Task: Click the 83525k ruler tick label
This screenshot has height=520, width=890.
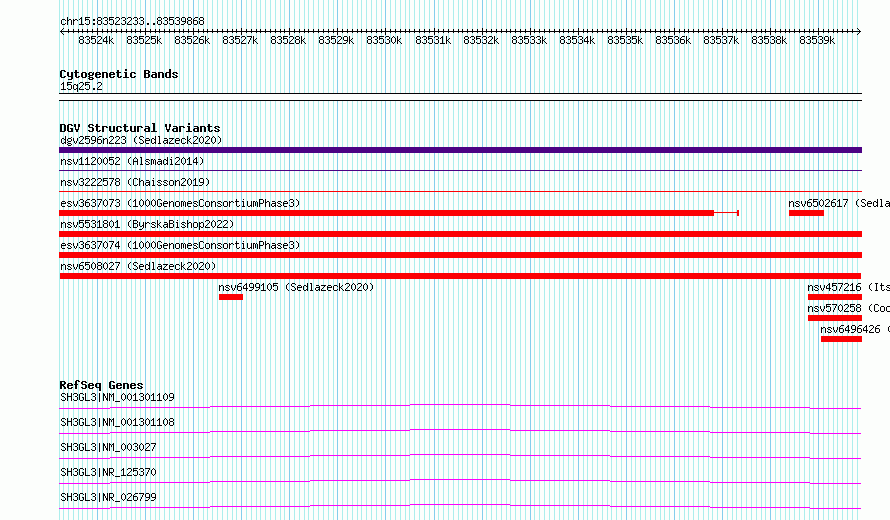Action: tap(144, 41)
